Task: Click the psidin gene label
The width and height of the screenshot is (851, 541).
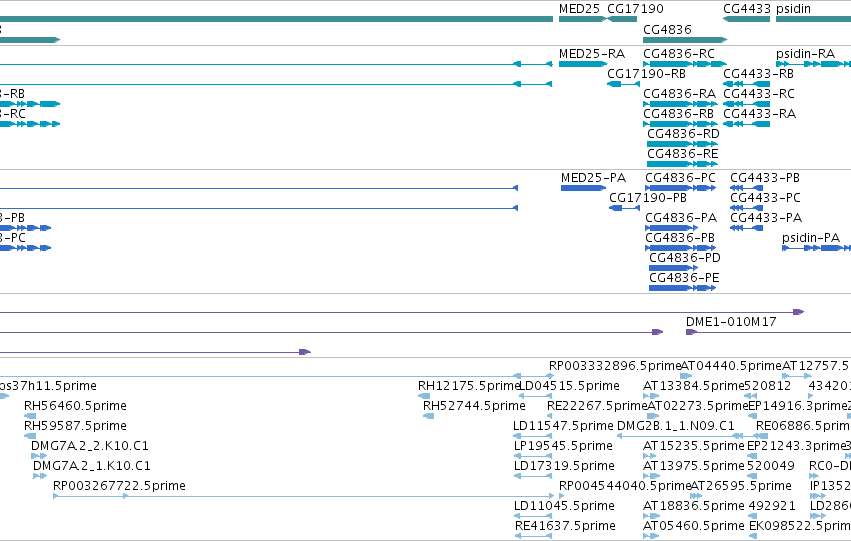Action: point(793,9)
